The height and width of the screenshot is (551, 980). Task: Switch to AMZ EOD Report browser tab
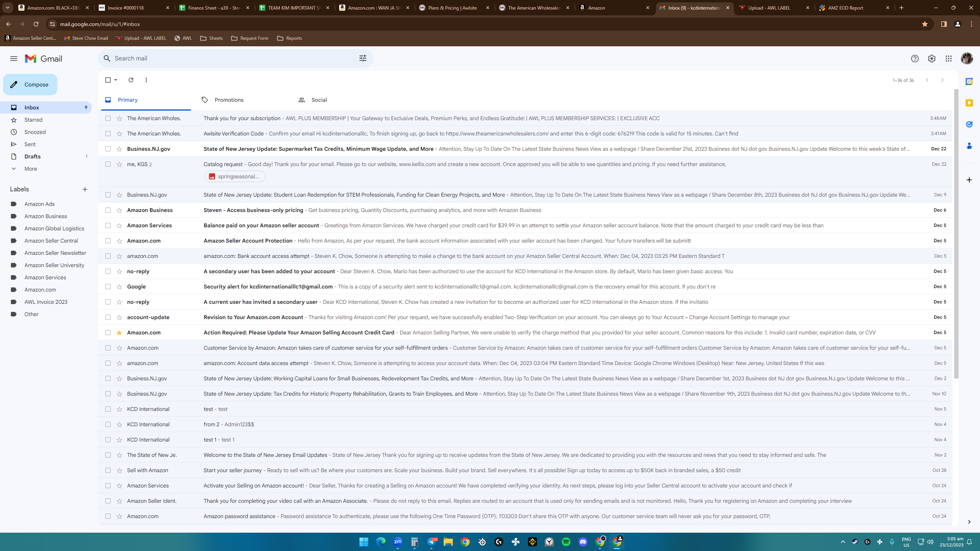(854, 8)
